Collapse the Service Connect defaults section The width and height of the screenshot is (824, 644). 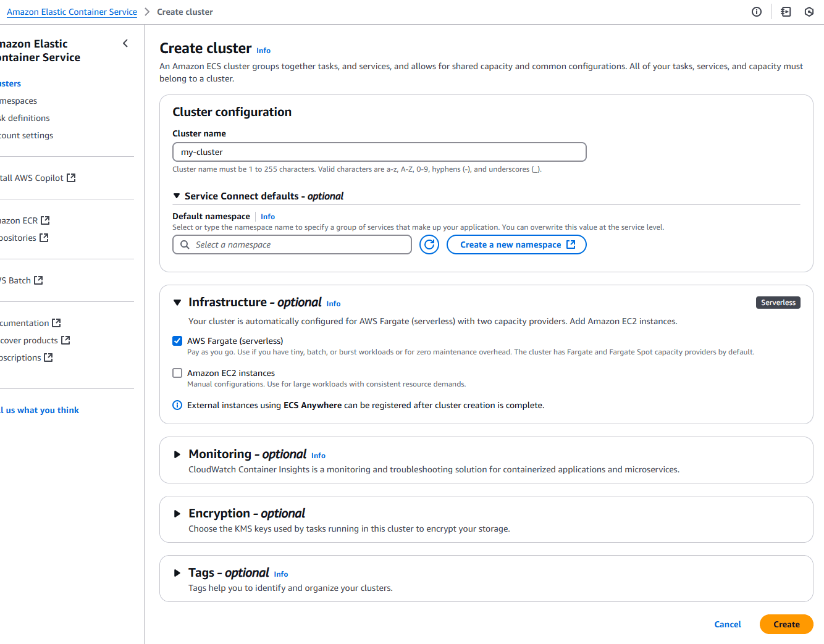177,196
